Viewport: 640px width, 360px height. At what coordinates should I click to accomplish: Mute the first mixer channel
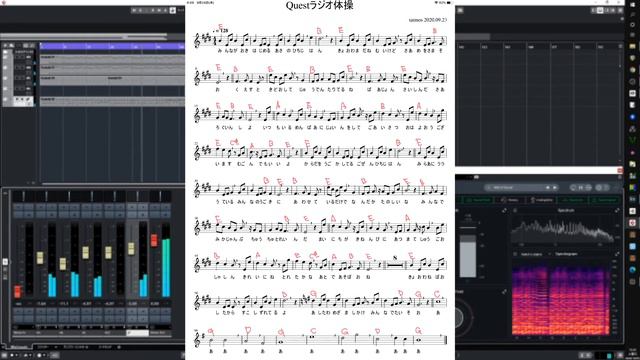18,207
